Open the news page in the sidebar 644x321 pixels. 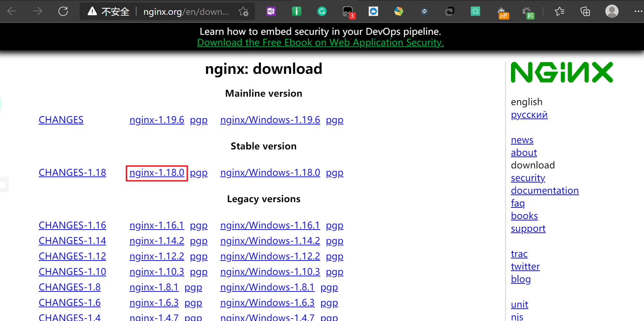[522, 140]
